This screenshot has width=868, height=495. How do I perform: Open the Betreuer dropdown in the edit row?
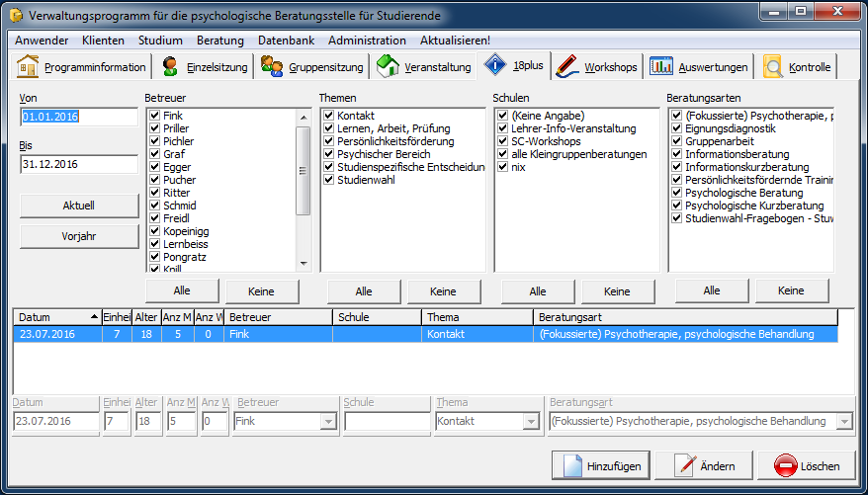(327, 422)
